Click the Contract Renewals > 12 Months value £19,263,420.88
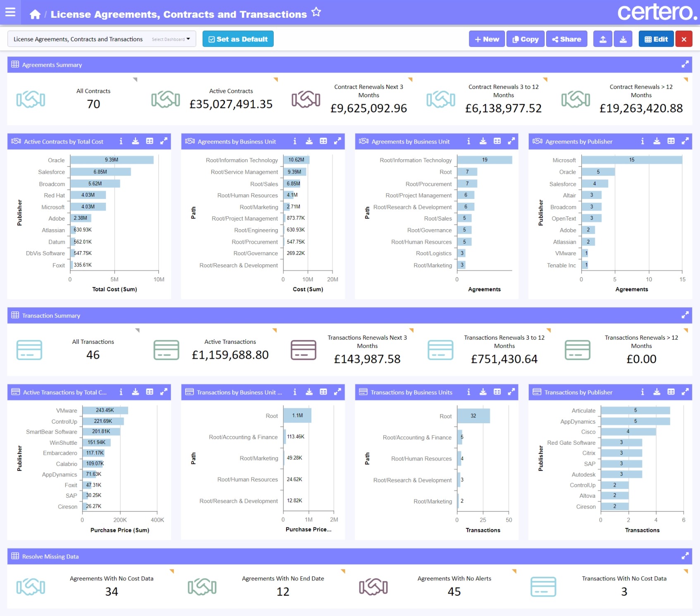The width and height of the screenshot is (700, 616). click(x=641, y=108)
